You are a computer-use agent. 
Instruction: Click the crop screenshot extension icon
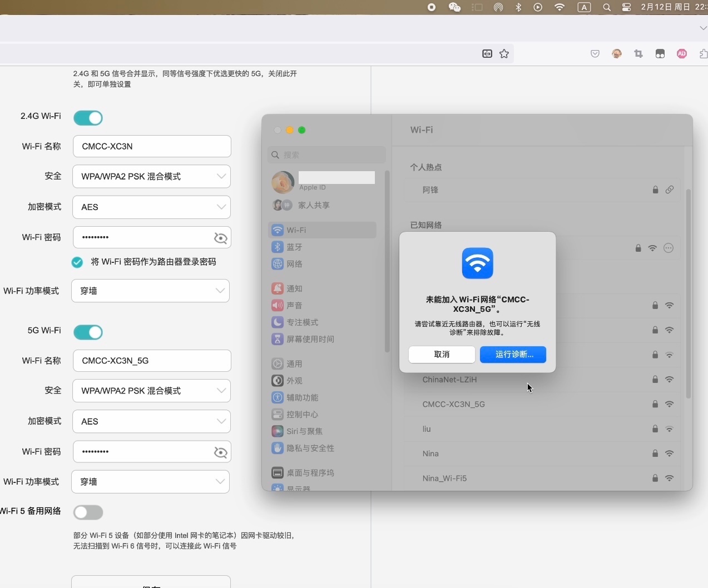[638, 54]
